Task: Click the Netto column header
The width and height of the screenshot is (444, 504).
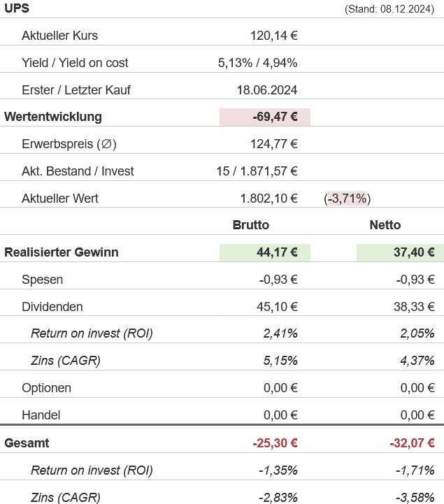Action: tap(385, 225)
